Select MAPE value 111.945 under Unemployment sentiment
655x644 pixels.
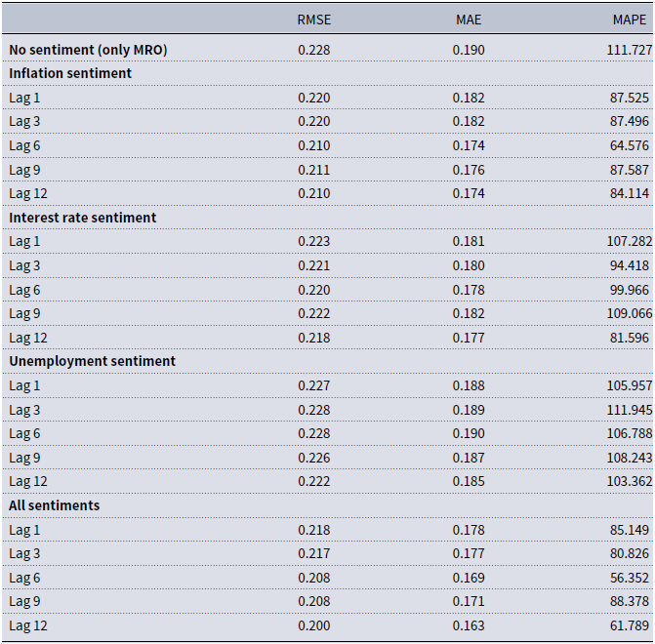click(x=629, y=410)
